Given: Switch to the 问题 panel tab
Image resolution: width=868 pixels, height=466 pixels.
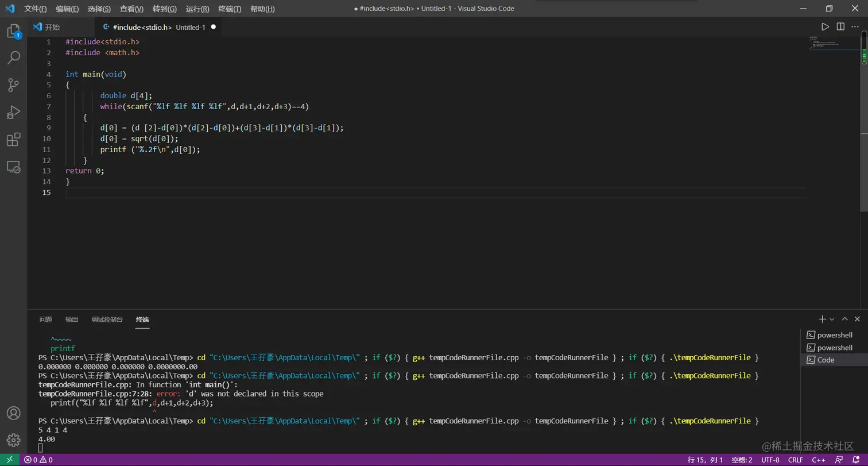Looking at the screenshot, I should click(46, 319).
